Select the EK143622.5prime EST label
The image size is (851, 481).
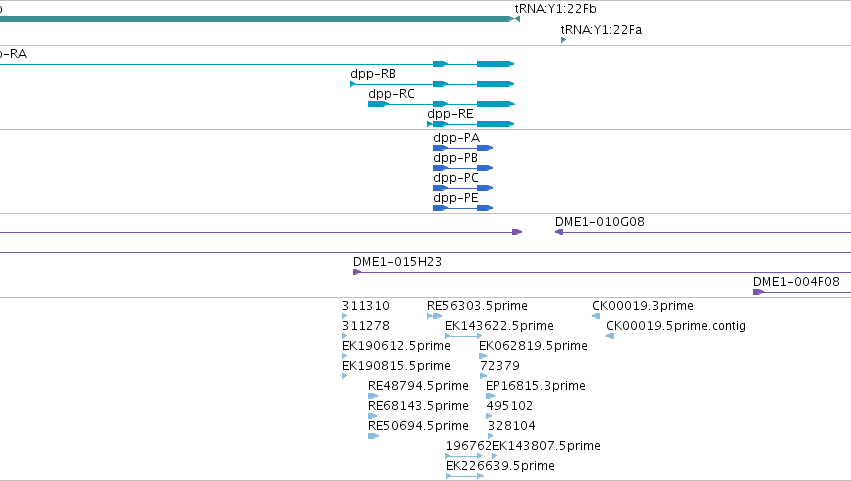499,326
